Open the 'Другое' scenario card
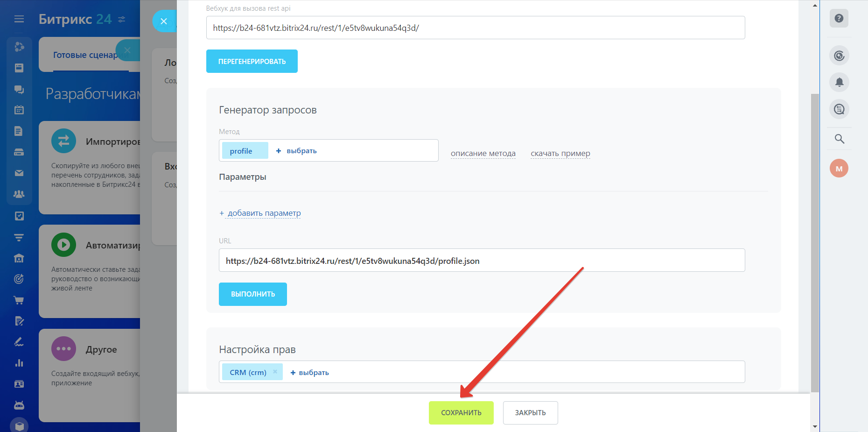Screen dimensions: 868x432 pyautogui.click(x=90, y=375)
